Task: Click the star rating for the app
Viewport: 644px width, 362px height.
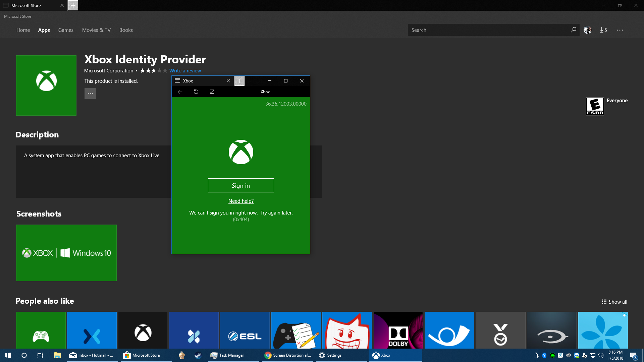Action: click(153, 71)
